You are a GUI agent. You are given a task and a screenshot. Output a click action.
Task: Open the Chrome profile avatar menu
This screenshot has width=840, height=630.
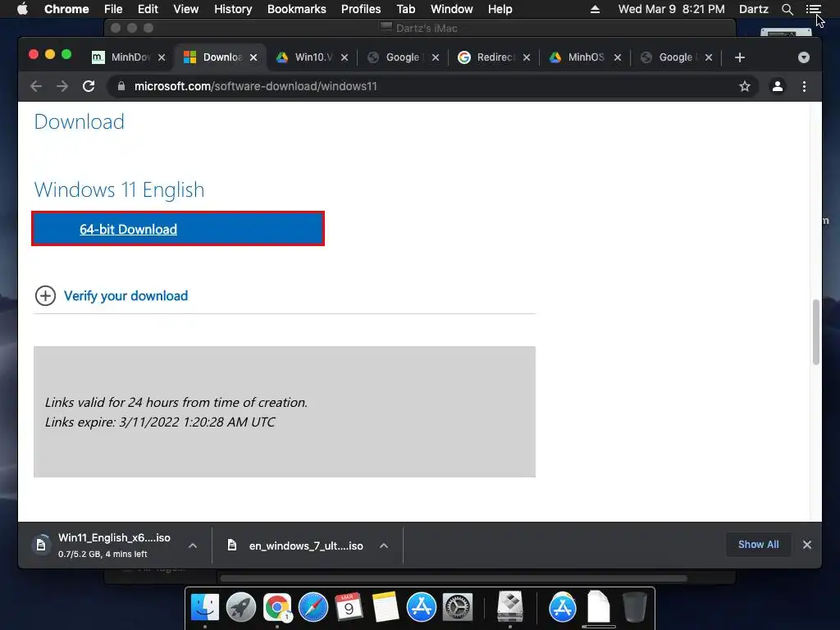pos(778,86)
